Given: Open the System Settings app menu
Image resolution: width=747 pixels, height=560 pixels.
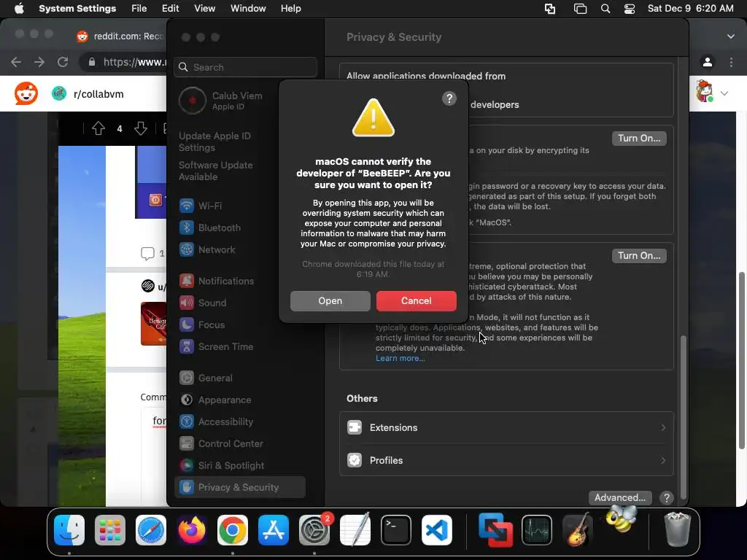Looking at the screenshot, I should pyautogui.click(x=77, y=9).
